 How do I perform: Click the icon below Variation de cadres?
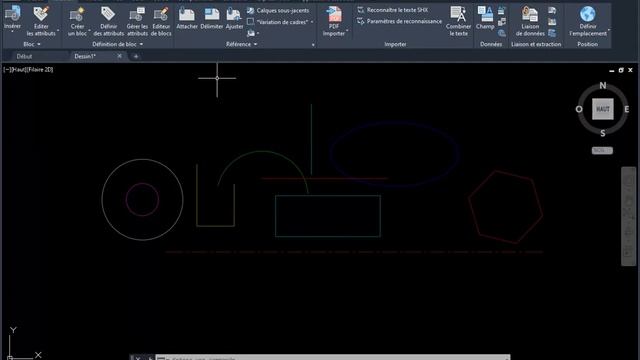coord(251,33)
